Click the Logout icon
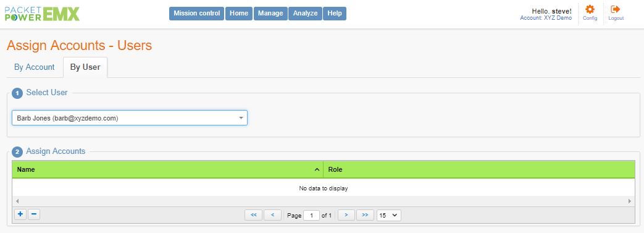Screen dimensions: 644x233 (x=615, y=9)
